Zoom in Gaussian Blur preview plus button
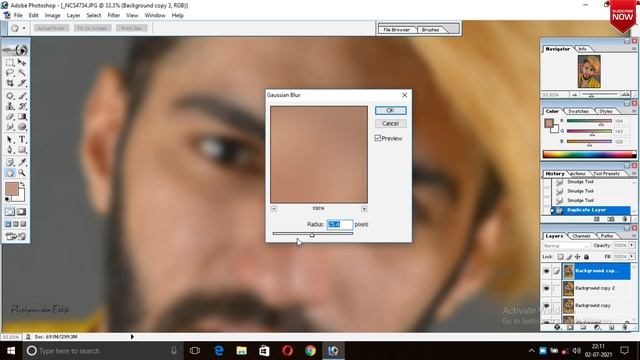This screenshot has height=360, width=640. 364,209
